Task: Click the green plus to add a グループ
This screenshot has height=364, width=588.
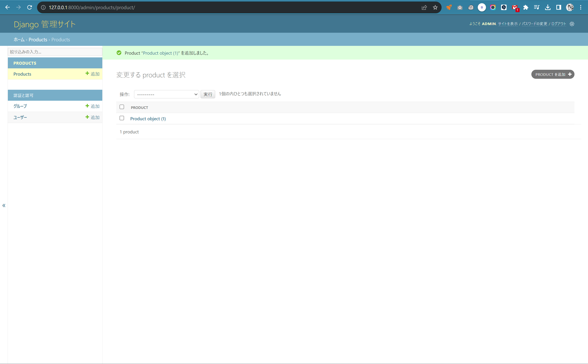Action: [87, 106]
